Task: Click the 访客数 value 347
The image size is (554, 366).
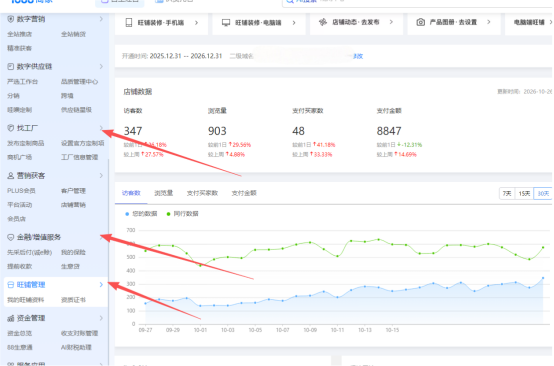Action: click(133, 131)
